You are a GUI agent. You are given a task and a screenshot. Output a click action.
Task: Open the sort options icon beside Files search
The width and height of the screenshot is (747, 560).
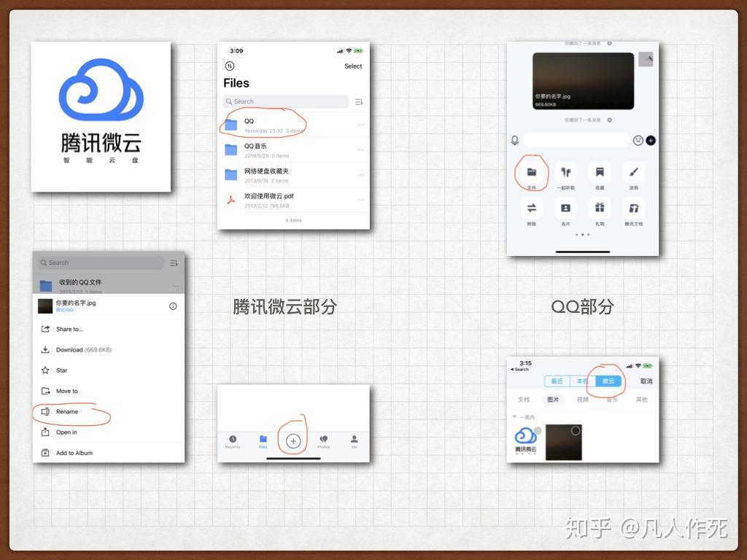point(359,102)
